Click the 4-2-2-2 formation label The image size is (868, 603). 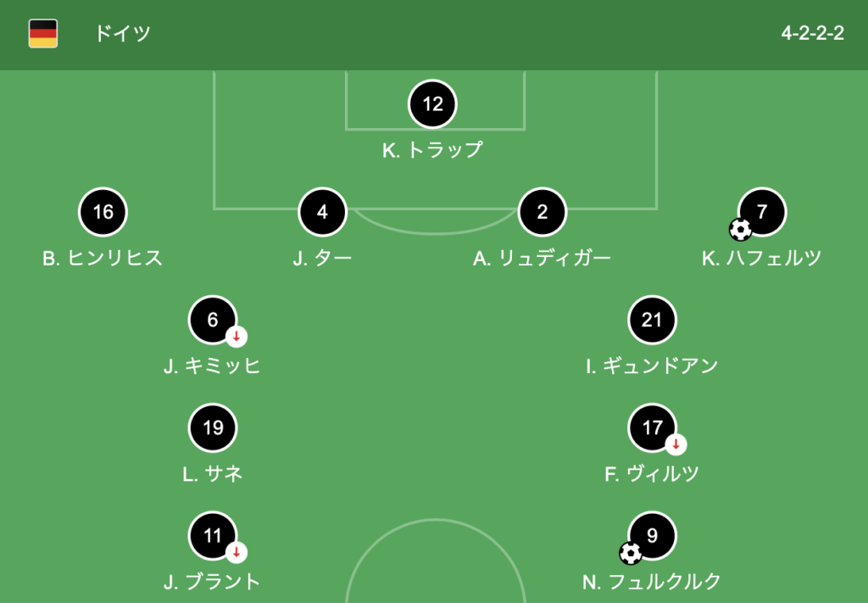813,34
